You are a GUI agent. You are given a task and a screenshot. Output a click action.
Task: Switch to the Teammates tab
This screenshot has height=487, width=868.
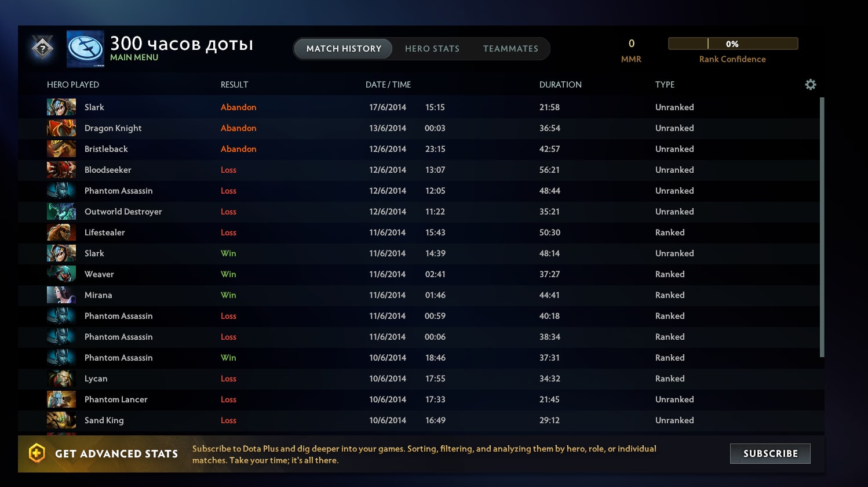[x=510, y=49]
